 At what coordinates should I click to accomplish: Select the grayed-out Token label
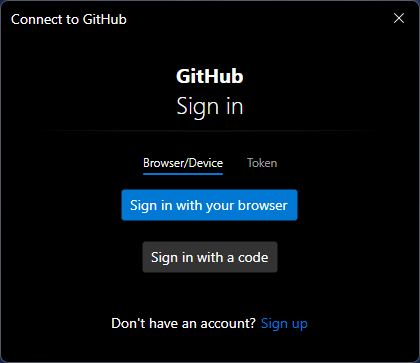point(262,163)
